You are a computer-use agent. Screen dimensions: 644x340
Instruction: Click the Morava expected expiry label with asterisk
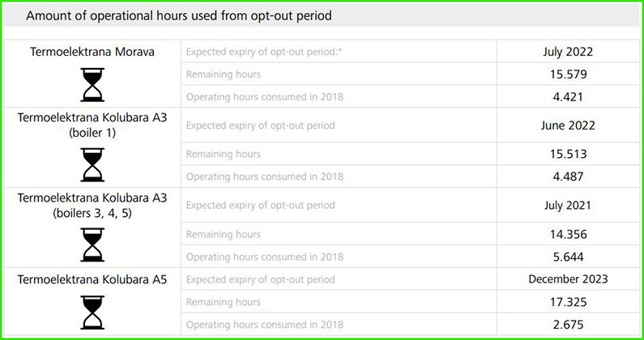[264, 52]
